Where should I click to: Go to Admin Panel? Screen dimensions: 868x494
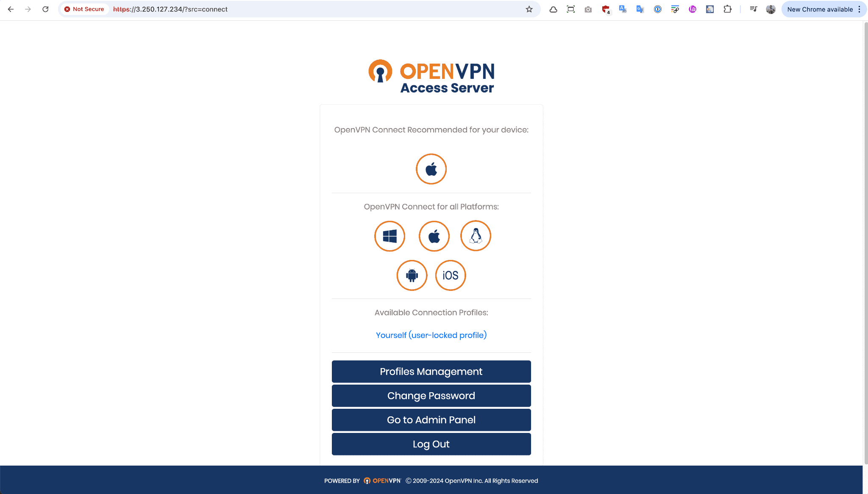point(431,420)
